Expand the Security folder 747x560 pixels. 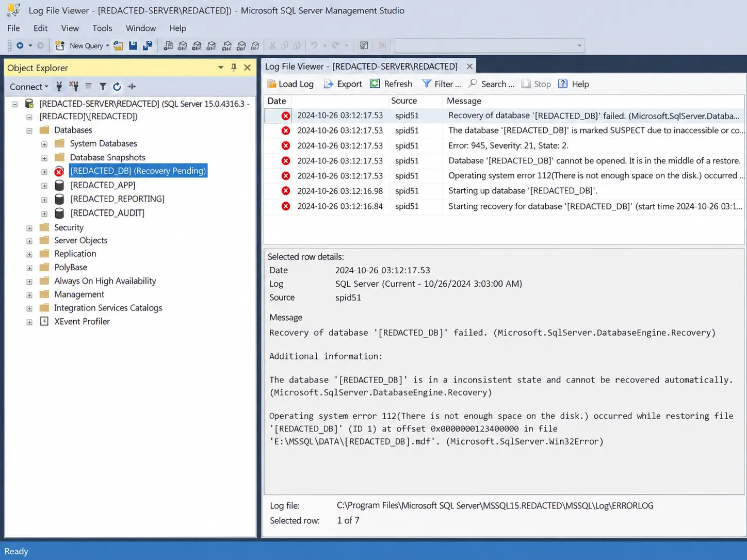(x=29, y=228)
